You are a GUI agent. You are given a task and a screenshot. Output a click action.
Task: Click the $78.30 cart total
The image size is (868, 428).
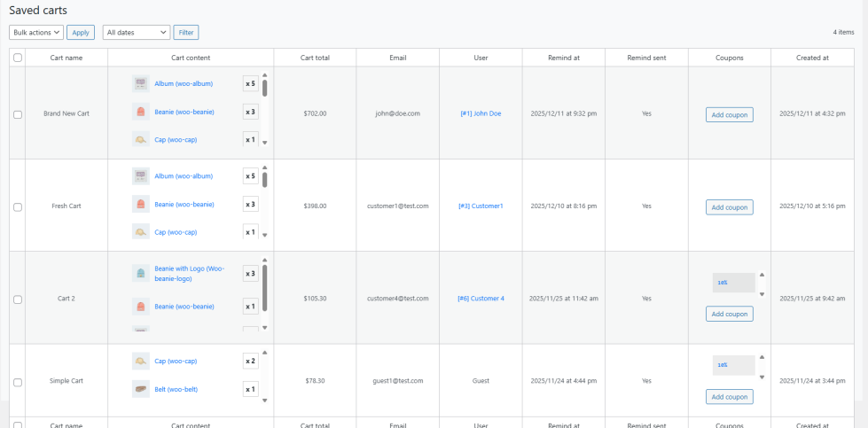(x=315, y=380)
